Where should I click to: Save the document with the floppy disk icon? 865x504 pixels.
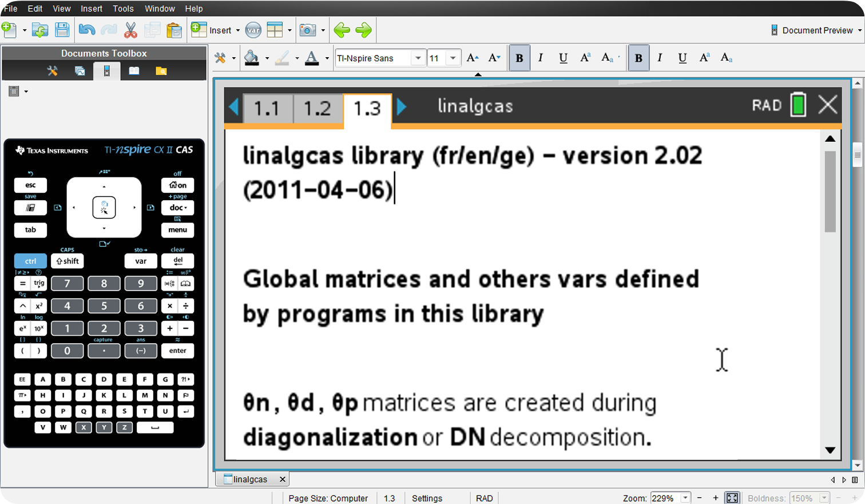pyautogui.click(x=62, y=30)
